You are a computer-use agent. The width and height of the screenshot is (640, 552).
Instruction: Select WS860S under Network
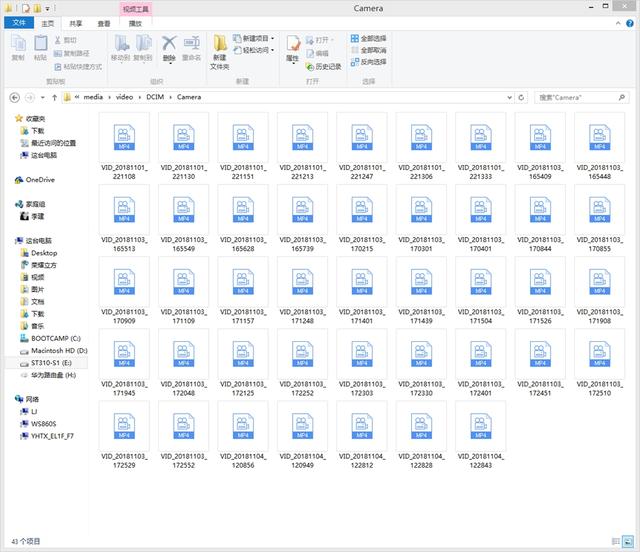point(38,423)
